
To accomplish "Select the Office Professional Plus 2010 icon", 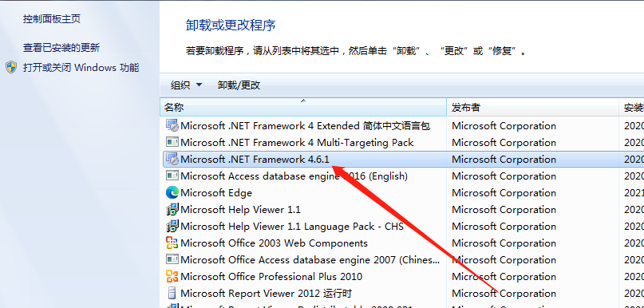I will click(172, 276).
